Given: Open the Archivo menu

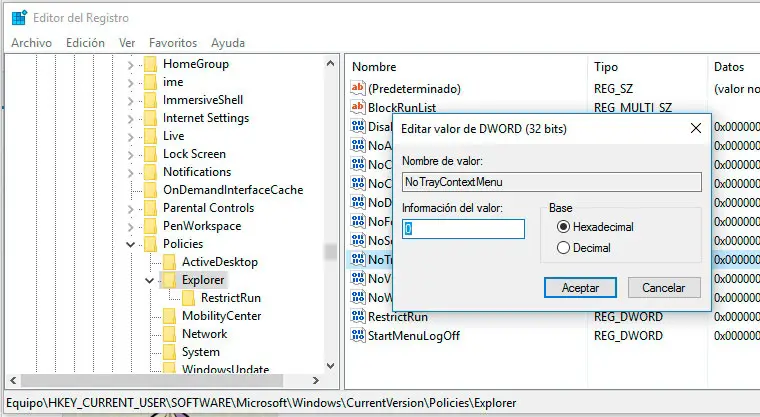Looking at the screenshot, I should tap(32, 43).
